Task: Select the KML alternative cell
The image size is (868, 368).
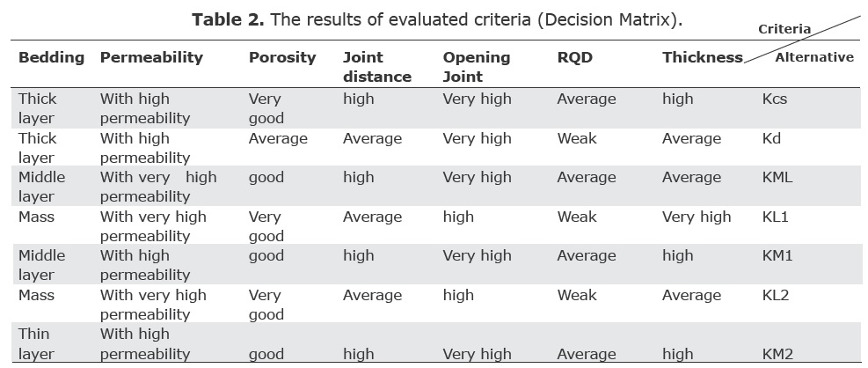Action: [777, 177]
